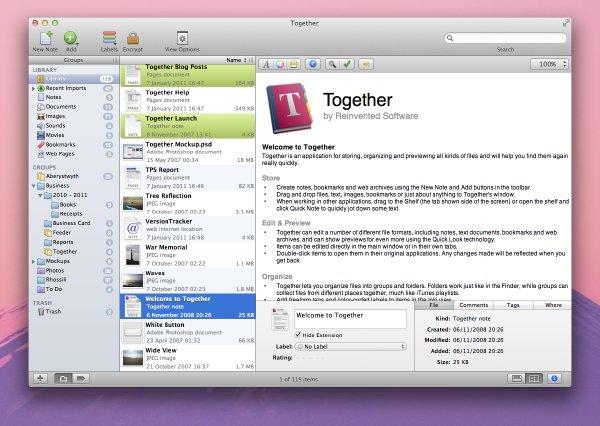The height and width of the screenshot is (426, 600).
Task: Open the To Do group
Action: [74, 289]
